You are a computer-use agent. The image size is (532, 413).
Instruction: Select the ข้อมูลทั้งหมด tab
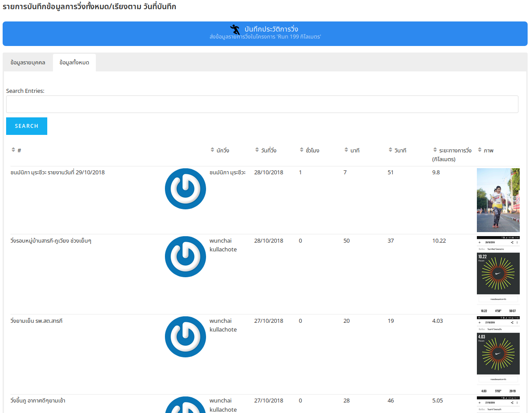[x=74, y=63]
